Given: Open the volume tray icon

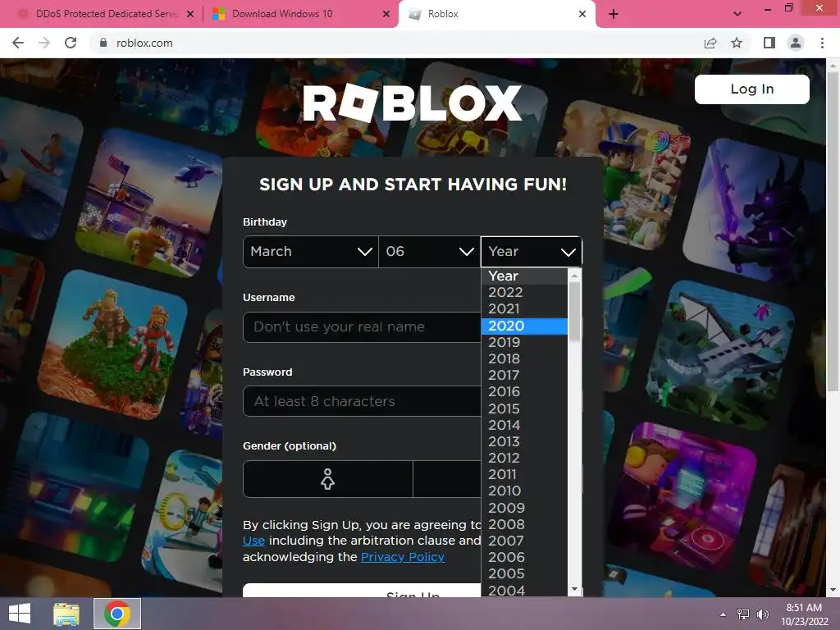Looking at the screenshot, I should pos(762,614).
